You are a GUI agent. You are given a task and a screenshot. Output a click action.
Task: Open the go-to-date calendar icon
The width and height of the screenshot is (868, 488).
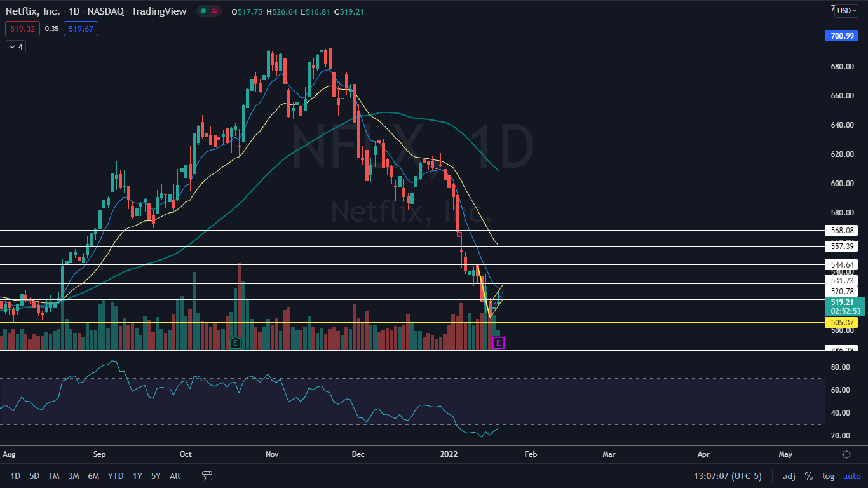click(x=207, y=475)
